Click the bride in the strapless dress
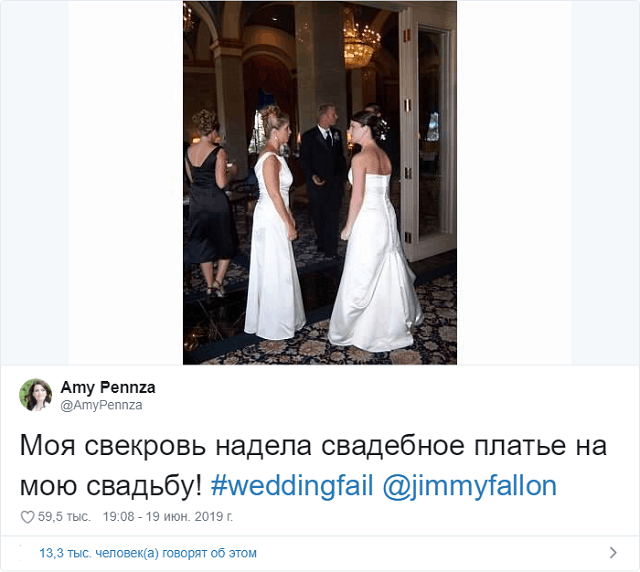 pyautogui.click(x=373, y=231)
